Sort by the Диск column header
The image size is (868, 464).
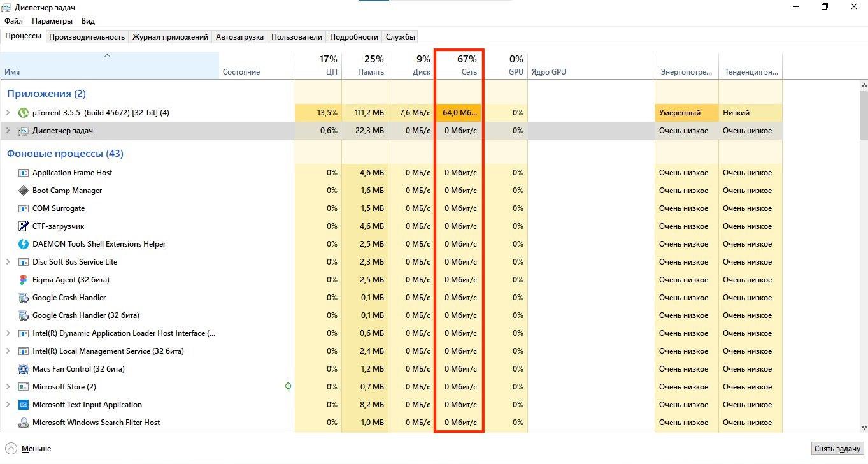(411, 65)
